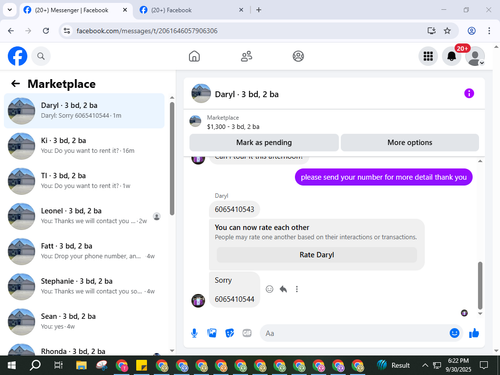Record a voice clip with microphone icon
This screenshot has height=375, width=500.
[x=194, y=333]
